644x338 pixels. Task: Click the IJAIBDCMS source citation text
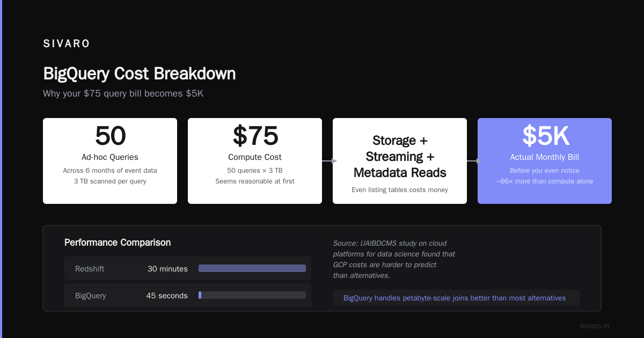(x=394, y=259)
